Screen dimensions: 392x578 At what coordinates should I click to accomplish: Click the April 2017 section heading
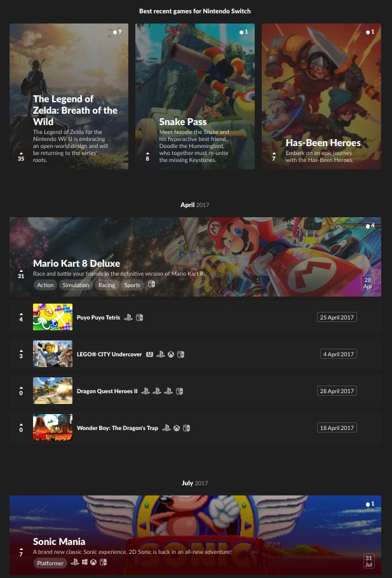click(x=194, y=205)
